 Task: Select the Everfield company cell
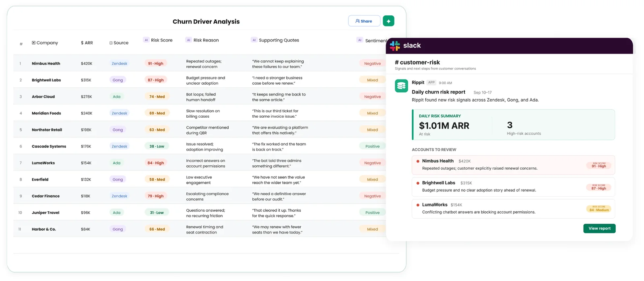tap(40, 179)
